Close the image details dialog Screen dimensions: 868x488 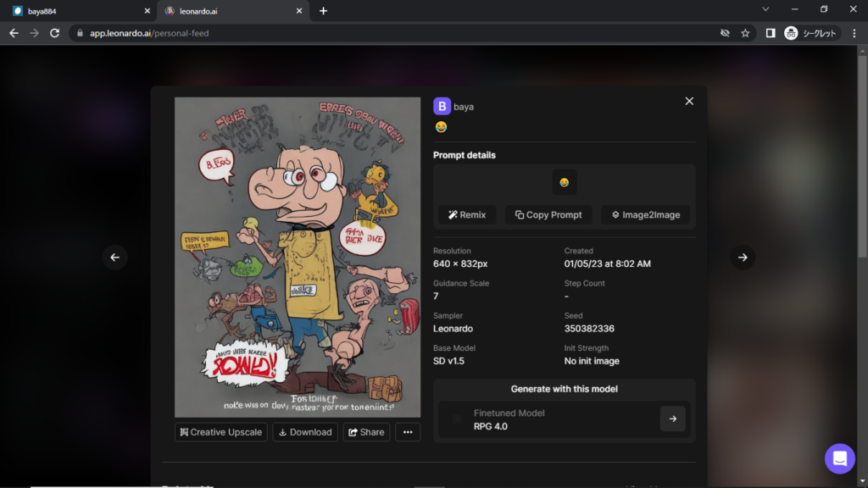click(x=689, y=101)
